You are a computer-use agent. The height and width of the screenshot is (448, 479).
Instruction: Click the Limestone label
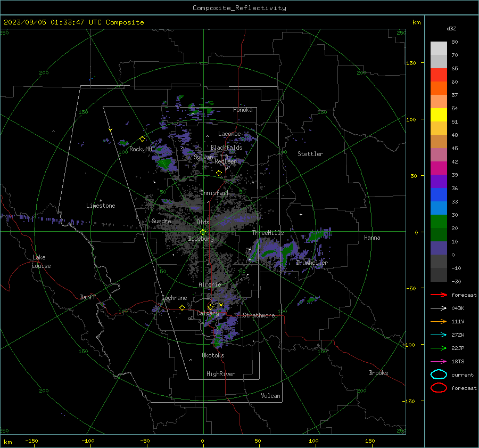pos(101,206)
